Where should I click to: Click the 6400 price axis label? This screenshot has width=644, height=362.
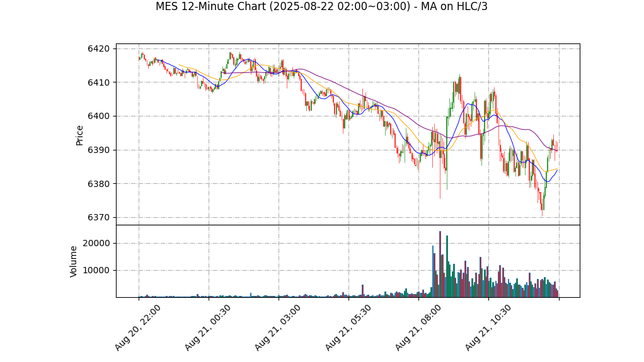coord(98,116)
